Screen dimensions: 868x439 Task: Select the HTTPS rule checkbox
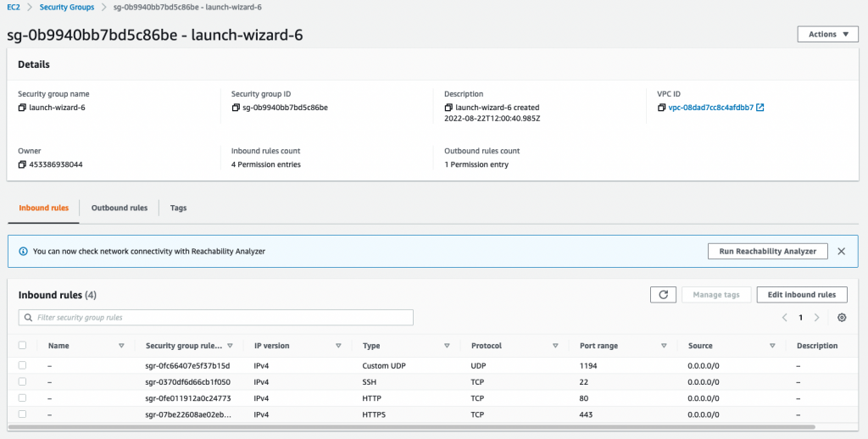tap(22, 414)
